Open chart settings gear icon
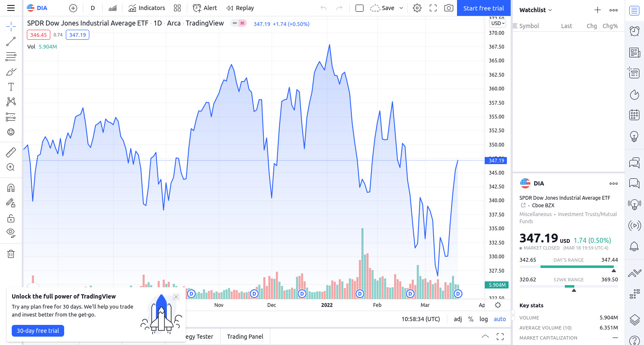This screenshot has height=345, width=644. (417, 8)
